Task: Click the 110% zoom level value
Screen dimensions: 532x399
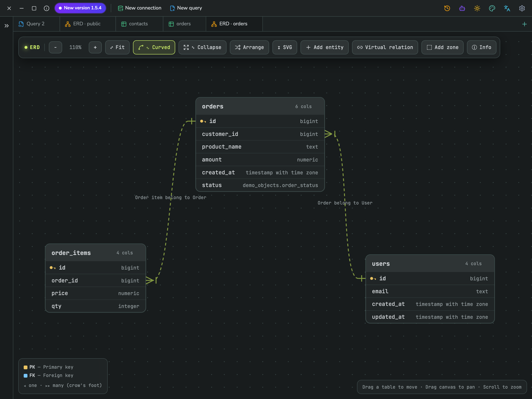Action: pyautogui.click(x=75, y=47)
